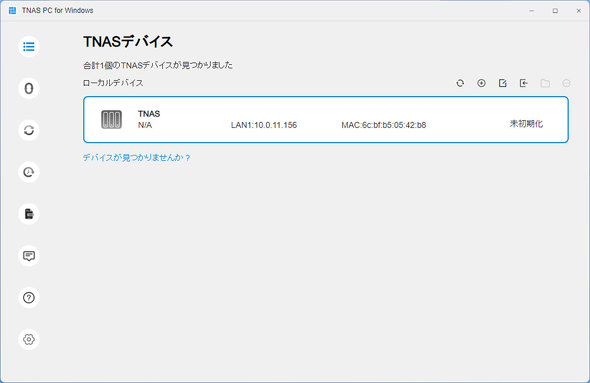Click the 合計1個のTNASデバイス count message
590x383 pixels.
[158, 65]
